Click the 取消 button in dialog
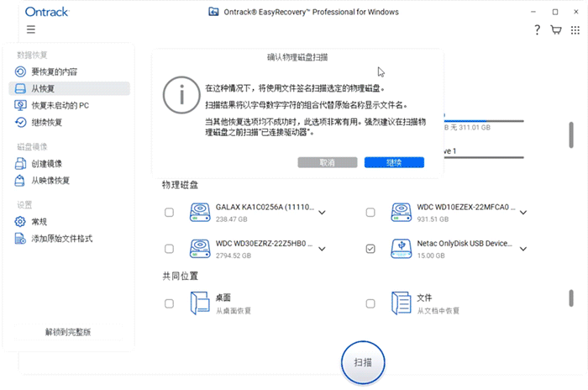The image size is (588, 390). (x=328, y=162)
